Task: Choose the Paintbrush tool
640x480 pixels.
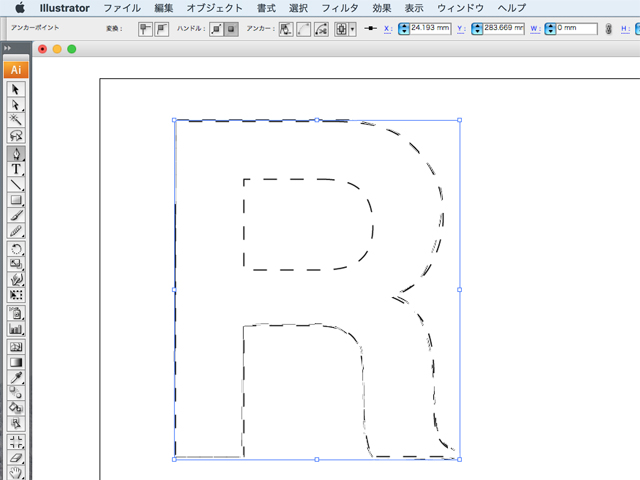Action: pos(15,215)
